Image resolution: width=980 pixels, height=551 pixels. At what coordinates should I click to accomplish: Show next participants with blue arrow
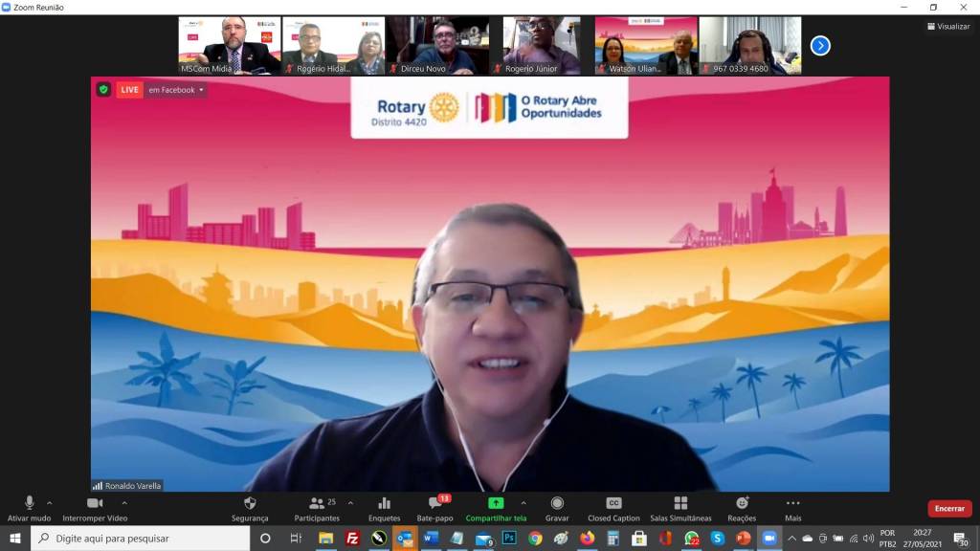coord(820,45)
